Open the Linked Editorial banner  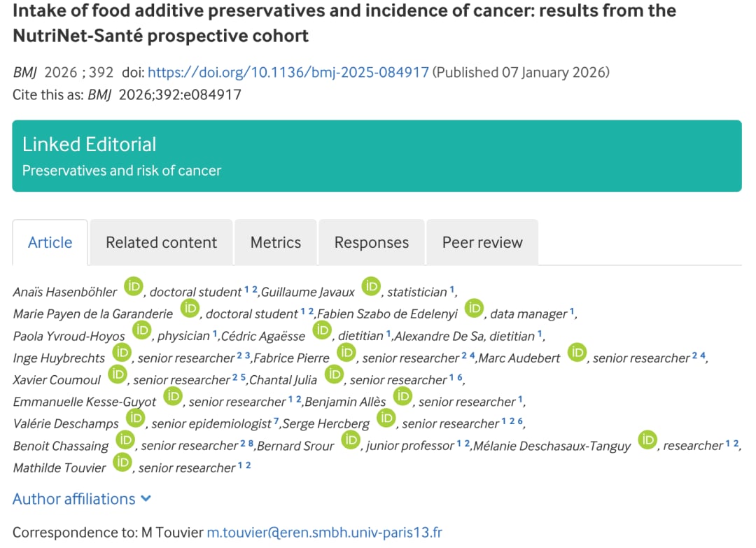tap(377, 156)
